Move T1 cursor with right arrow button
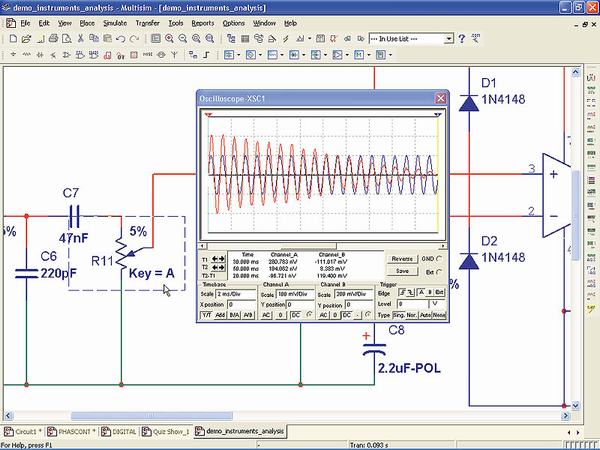 222,256
